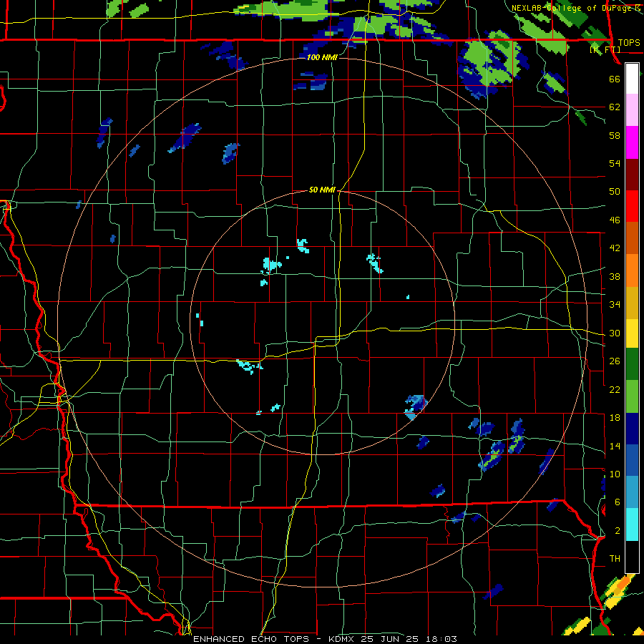Select the legend value 38

click(x=615, y=276)
